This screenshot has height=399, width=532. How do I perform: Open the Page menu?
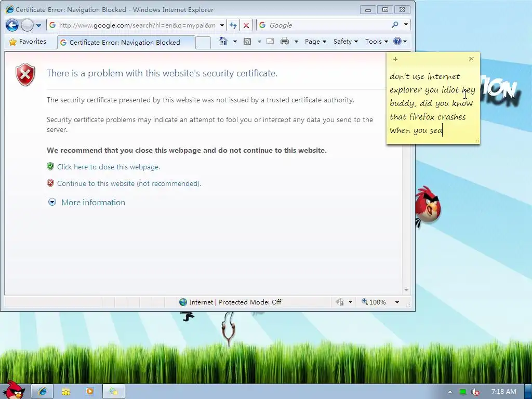315,42
